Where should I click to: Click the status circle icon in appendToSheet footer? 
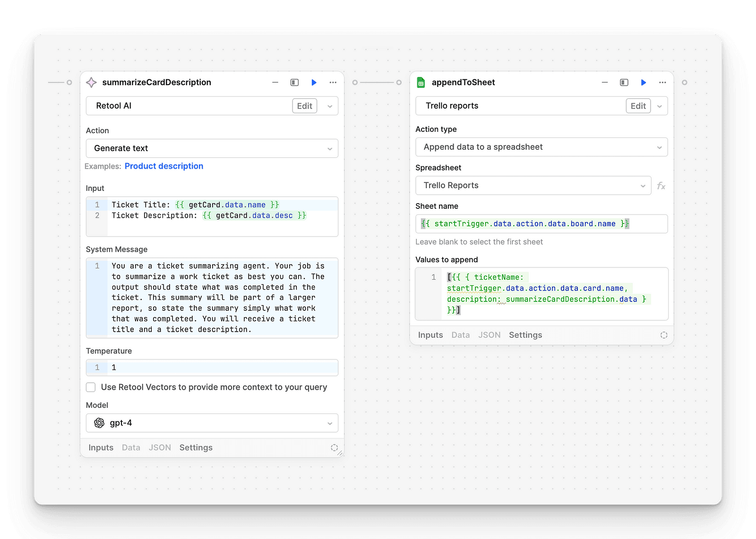tap(664, 335)
